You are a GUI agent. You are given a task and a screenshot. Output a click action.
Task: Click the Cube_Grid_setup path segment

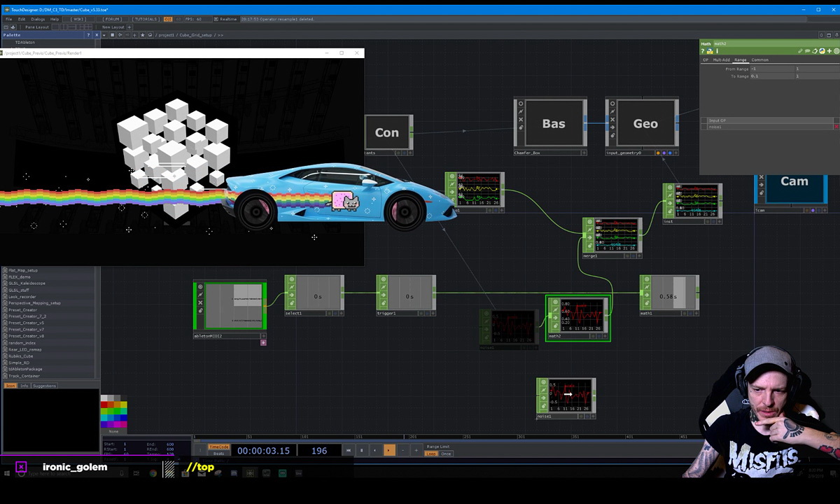[x=197, y=35]
